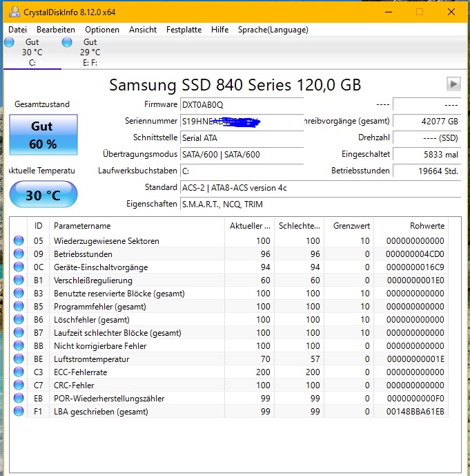Click the Laufwerksbuchstaben field C:

tap(242, 171)
